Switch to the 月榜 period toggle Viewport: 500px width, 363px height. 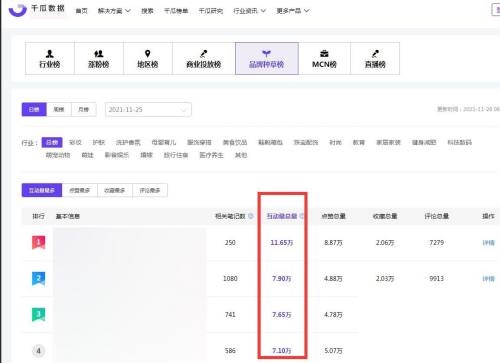pyautogui.click(x=84, y=109)
